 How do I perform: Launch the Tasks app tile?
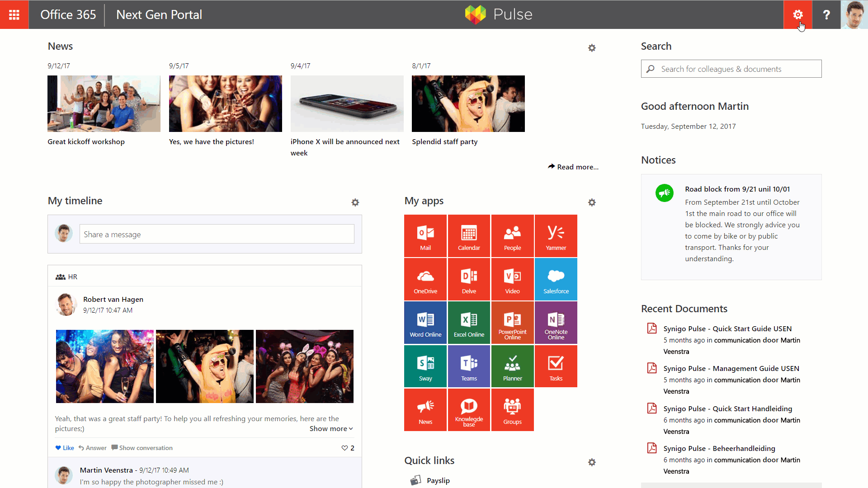[x=556, y=366]
